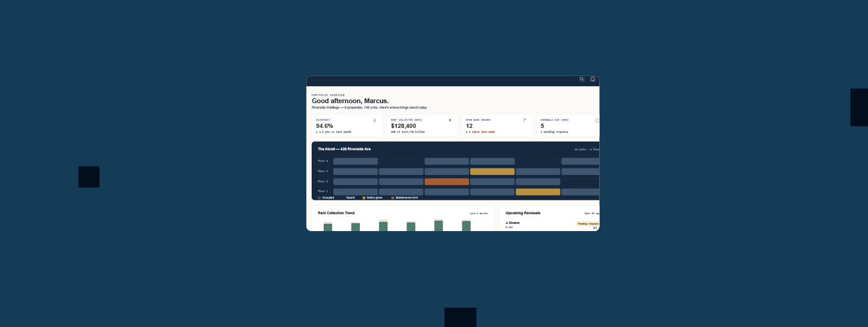Click the Notice given legend swatch

click(x=364, y=198)
